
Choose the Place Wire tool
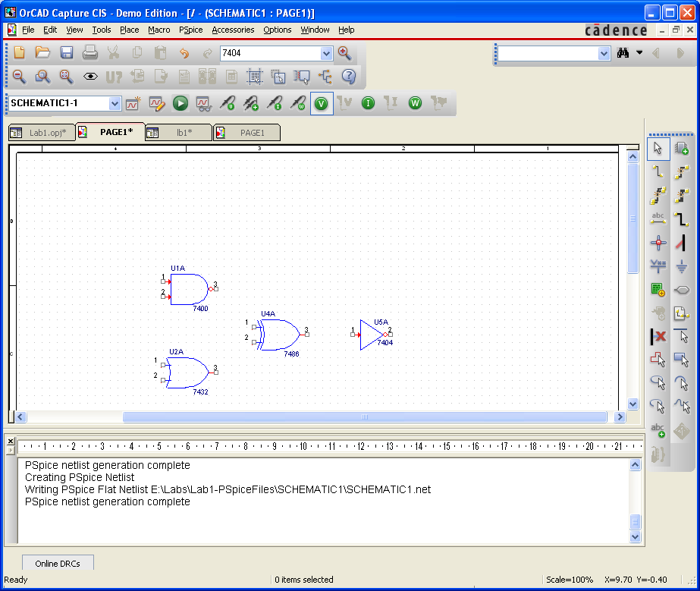pyautogui.click(x=658, y=172)
